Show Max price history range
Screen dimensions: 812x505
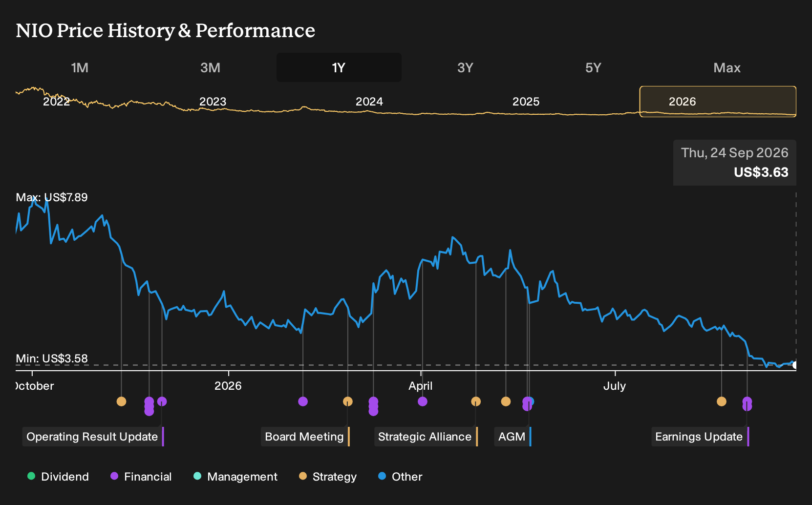pos(727,67)
